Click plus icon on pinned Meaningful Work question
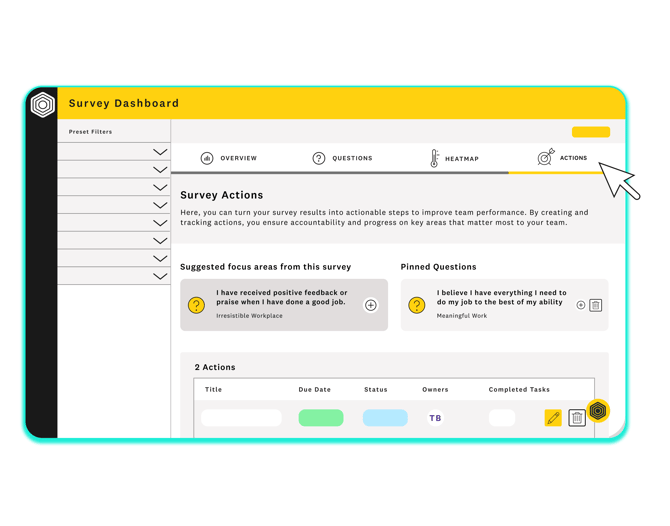670x526 pixels. click(x=581, y=305)
